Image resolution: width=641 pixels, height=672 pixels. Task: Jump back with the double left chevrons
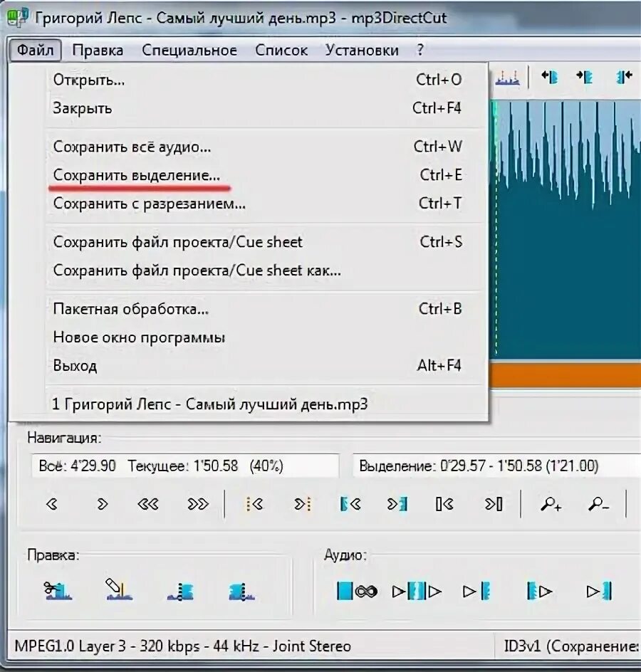click(x=148, y=504)
